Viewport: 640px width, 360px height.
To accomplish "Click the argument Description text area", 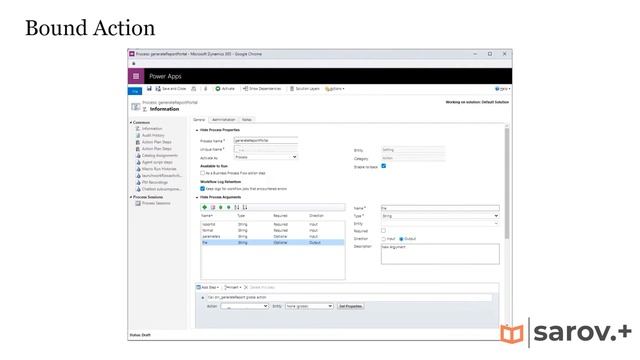I will pyautogui.click(x=440, y=254).
